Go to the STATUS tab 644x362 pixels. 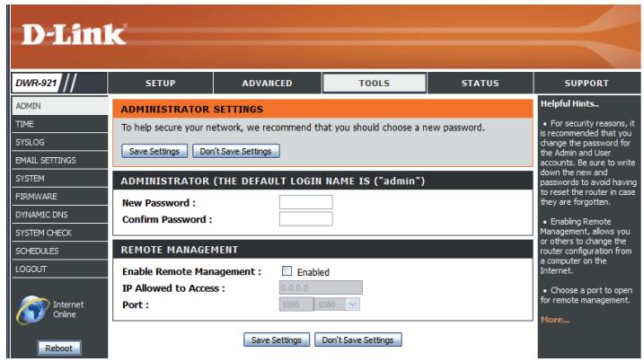point(481,83)
